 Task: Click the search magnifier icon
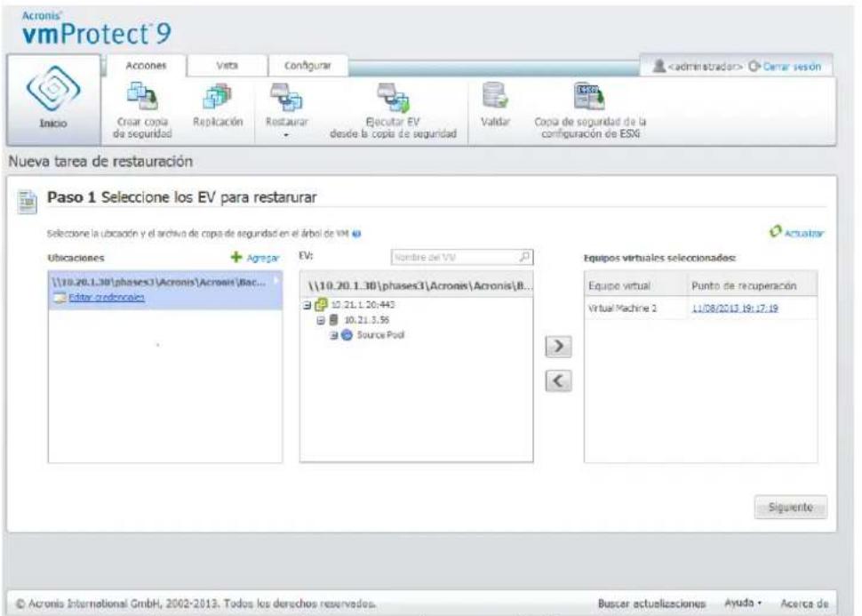tap(525, 256)
